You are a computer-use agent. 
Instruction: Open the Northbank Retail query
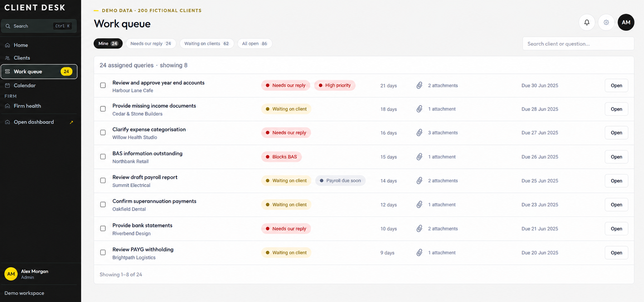616,157
